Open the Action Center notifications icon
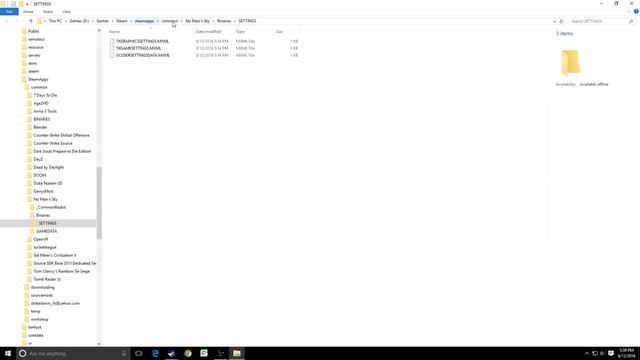This screenshot has width=640, height=360. [611, 353]
